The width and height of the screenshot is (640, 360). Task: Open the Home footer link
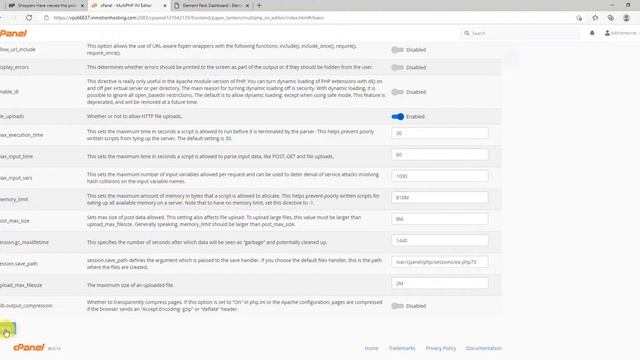(371, 348)
